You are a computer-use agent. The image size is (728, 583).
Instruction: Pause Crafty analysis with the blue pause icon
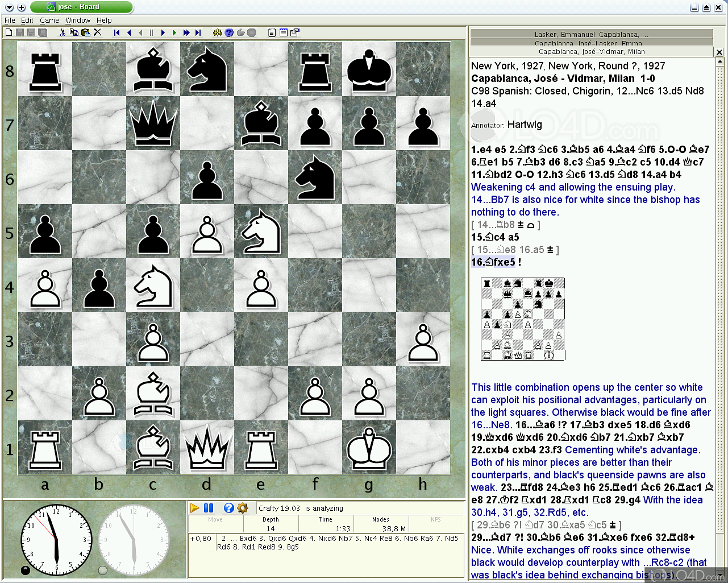[209, 508]
